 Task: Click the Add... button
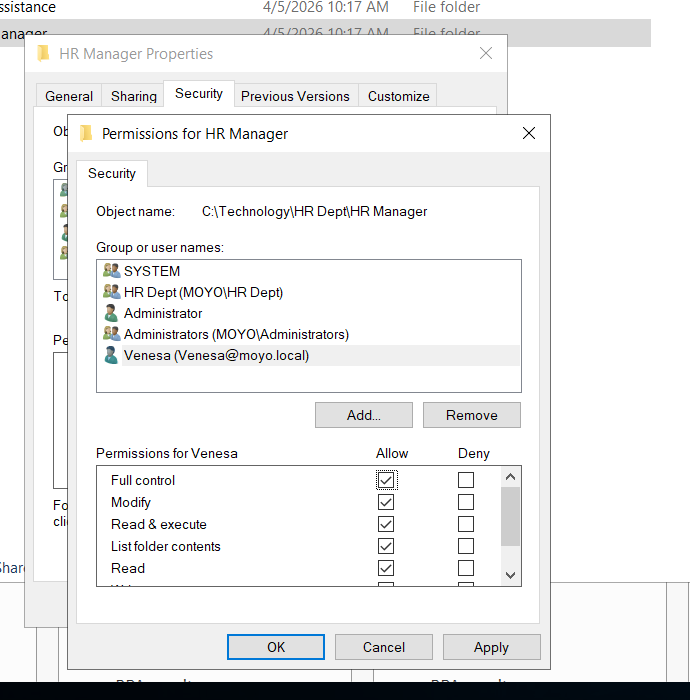click(364, 415)
